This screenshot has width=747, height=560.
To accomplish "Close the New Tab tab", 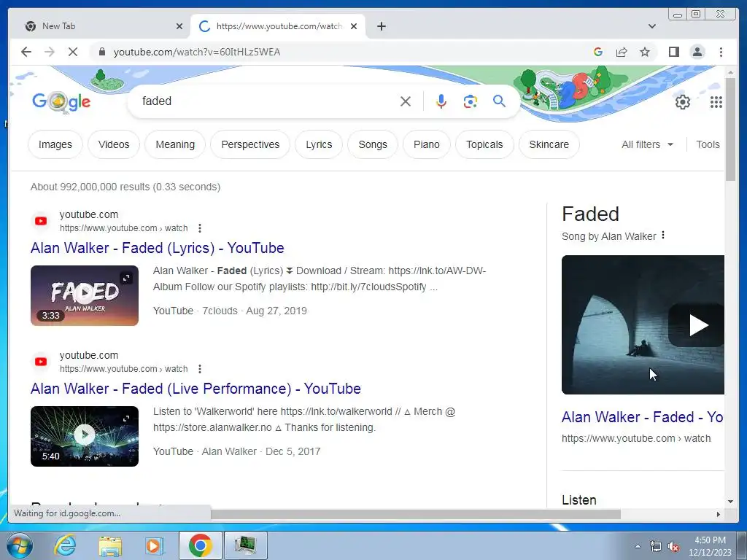I will (x=179, y=26).
